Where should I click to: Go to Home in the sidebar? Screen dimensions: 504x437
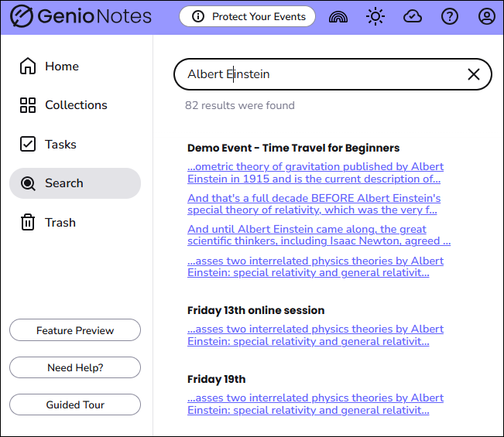(61, 67)
